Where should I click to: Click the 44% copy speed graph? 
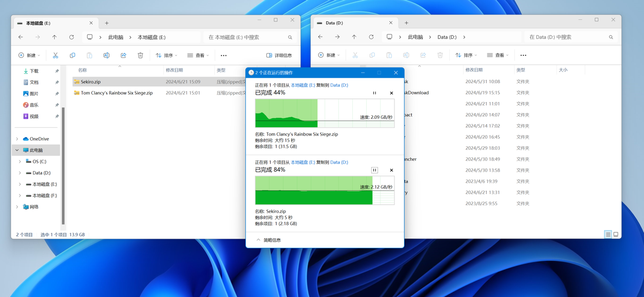[325, 113]
